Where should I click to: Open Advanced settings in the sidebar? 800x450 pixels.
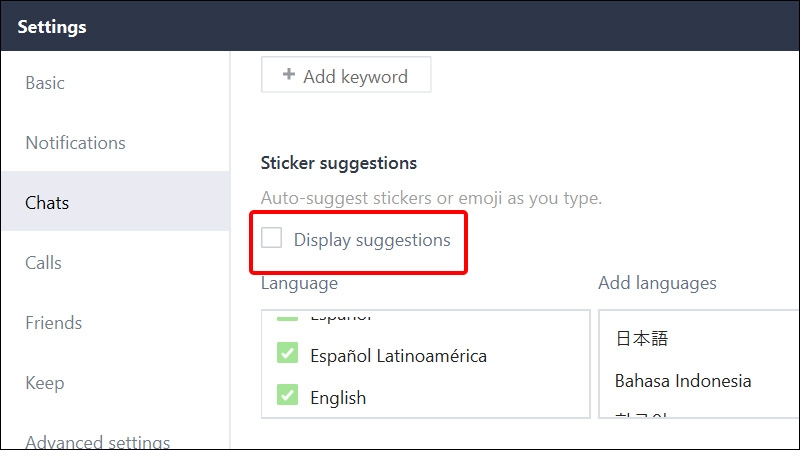(98, 441)
